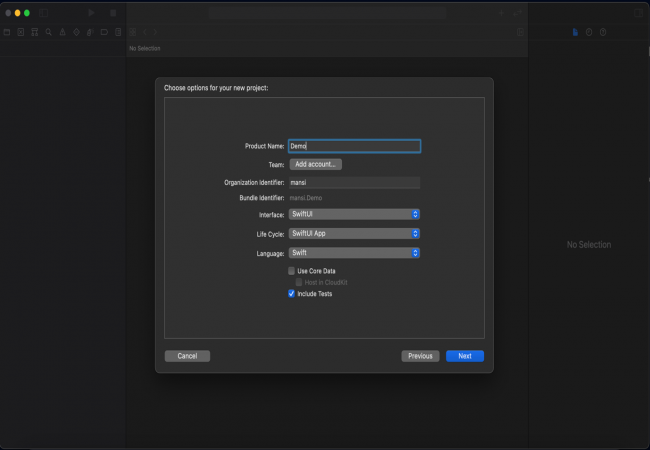Select the History inspector clock icon

[589, 32]
